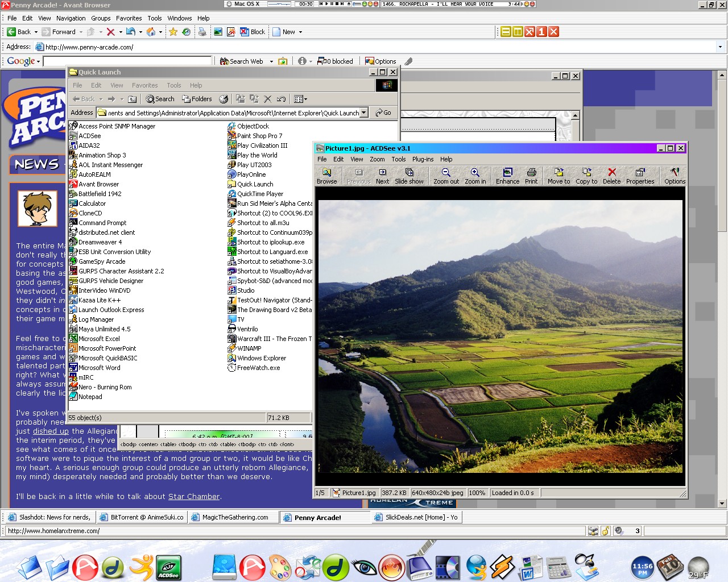
Task: Click Zoom out in ACDSee toolbar
Action: pyautogui.click(x=446, y=176)
